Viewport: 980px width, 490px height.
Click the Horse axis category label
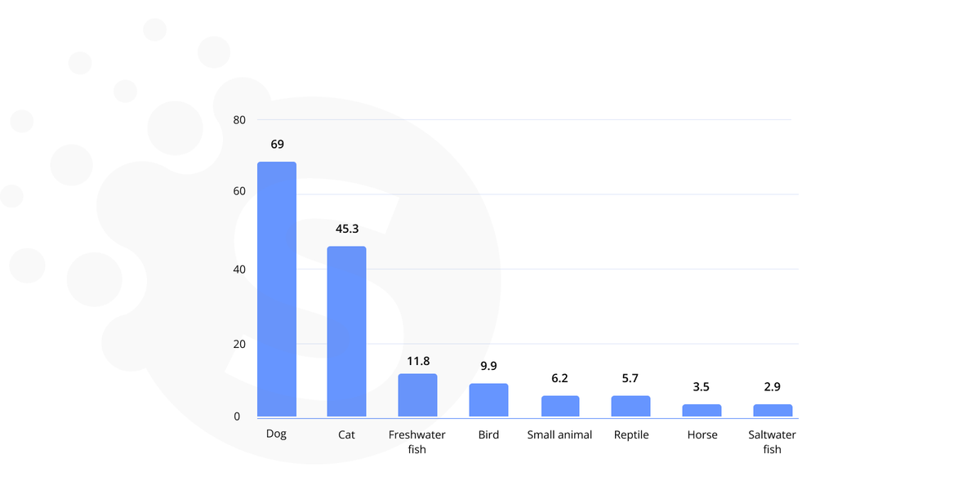click(702, 434)
